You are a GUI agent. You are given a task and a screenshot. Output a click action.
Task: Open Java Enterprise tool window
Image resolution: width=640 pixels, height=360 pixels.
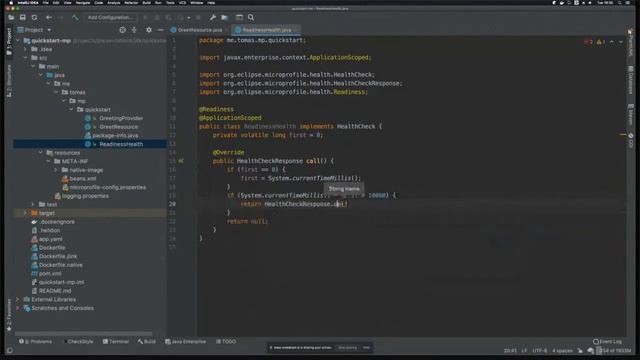[x=186, y=341]
